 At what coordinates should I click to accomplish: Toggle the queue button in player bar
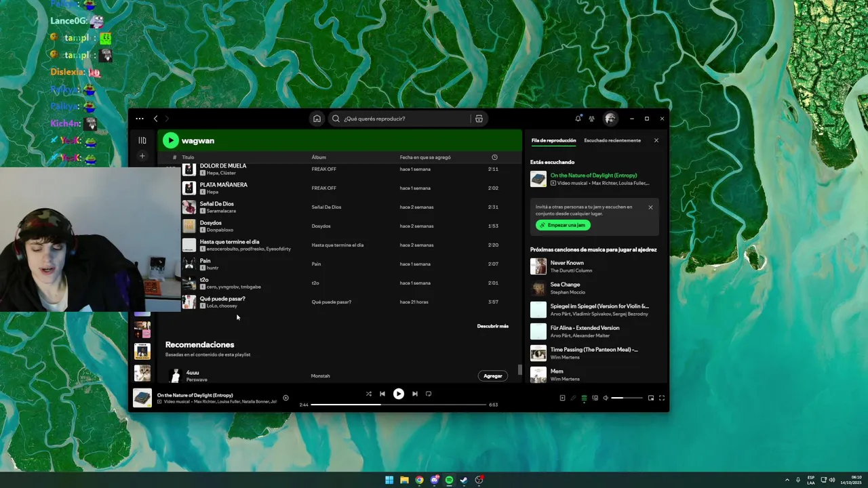[584, 398]
